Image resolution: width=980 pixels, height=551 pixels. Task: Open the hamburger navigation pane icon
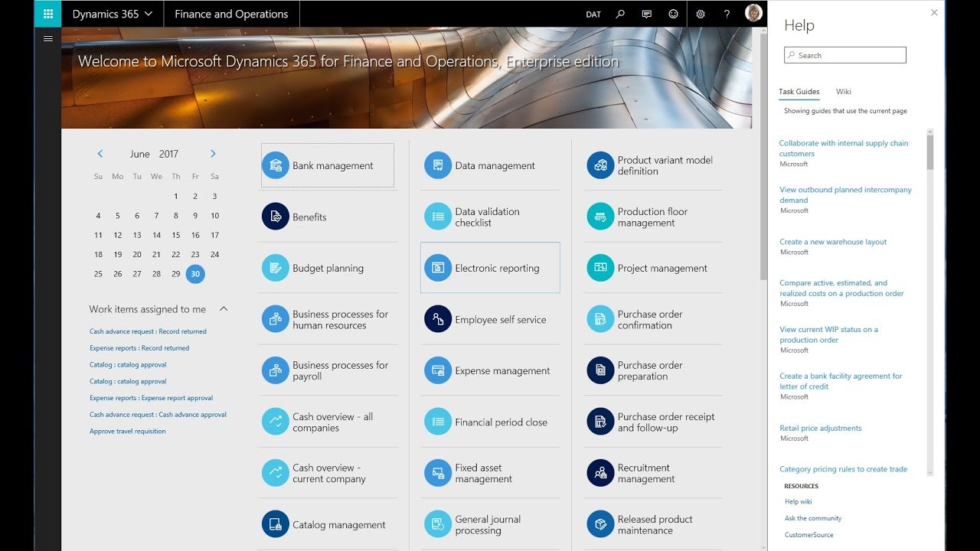coord(47,38)
